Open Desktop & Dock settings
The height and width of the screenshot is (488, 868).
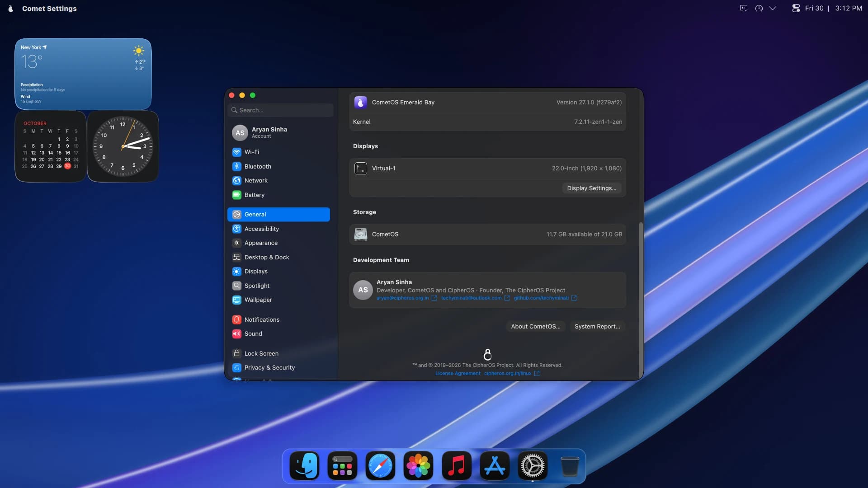[278, 257]
